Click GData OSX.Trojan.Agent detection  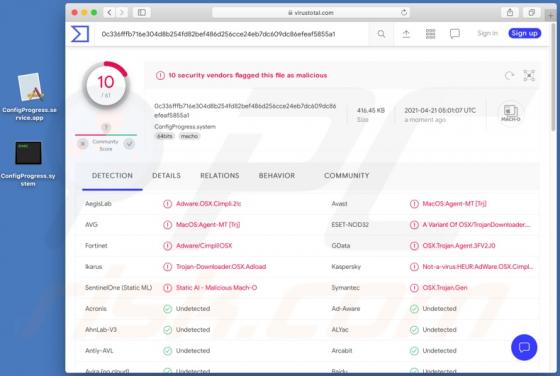click(x=459, y=246)
